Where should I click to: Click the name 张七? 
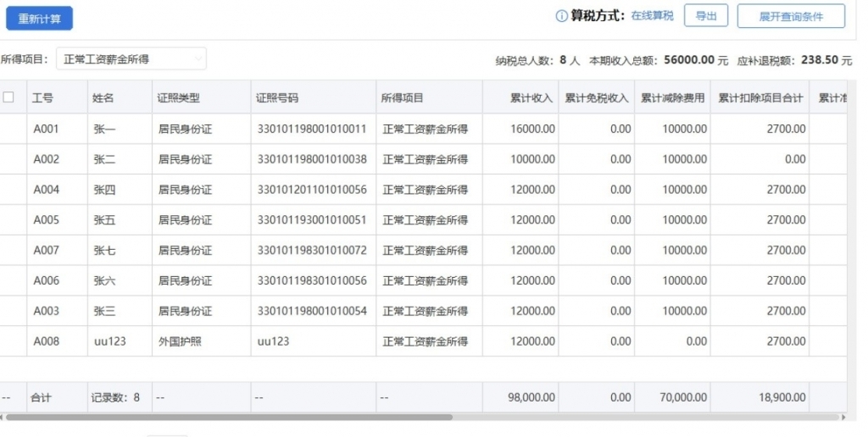coord(104,250)
